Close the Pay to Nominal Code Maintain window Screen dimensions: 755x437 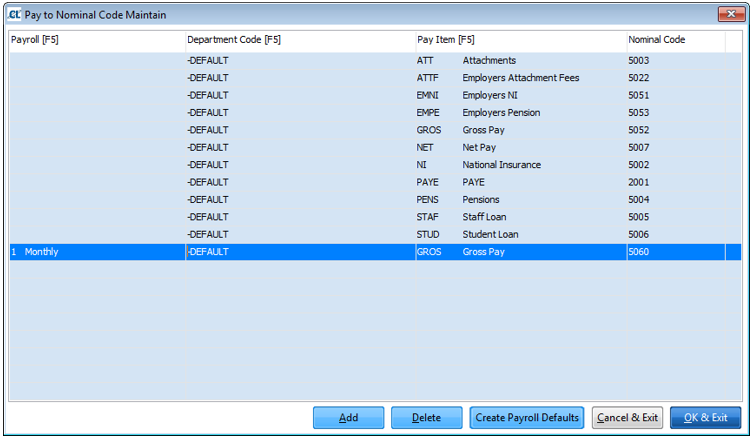(730, 14)
